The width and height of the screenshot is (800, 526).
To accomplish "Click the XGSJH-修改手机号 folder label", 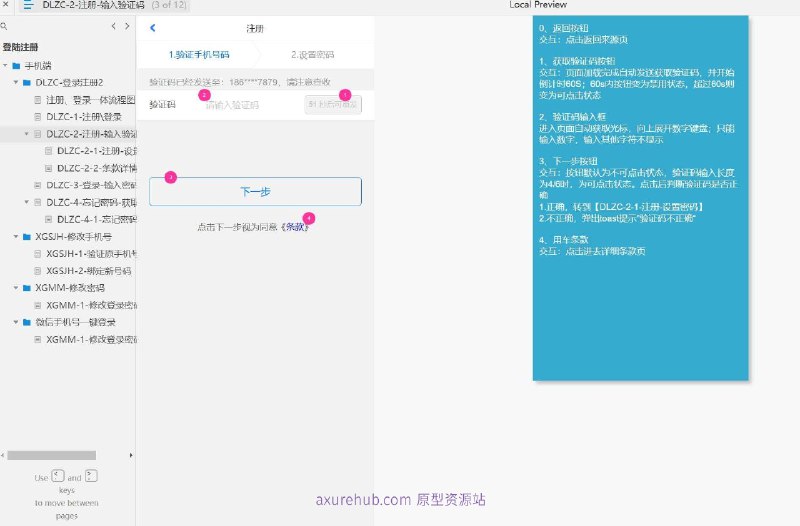I will click(73, 237).
